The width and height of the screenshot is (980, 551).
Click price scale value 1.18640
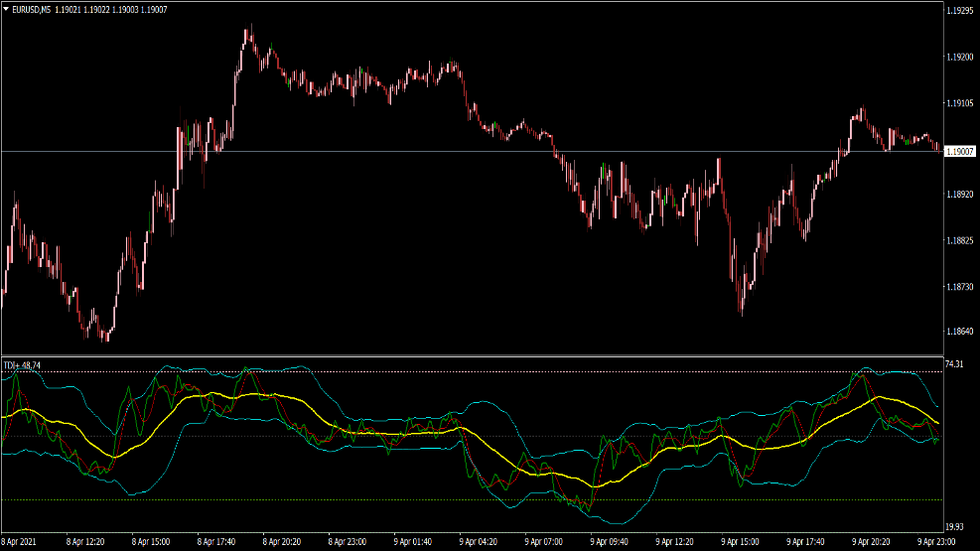(x=960, y=332)
